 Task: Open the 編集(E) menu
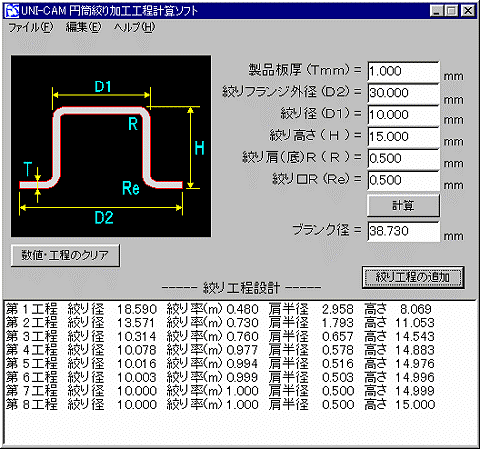(x=83, y=27)
